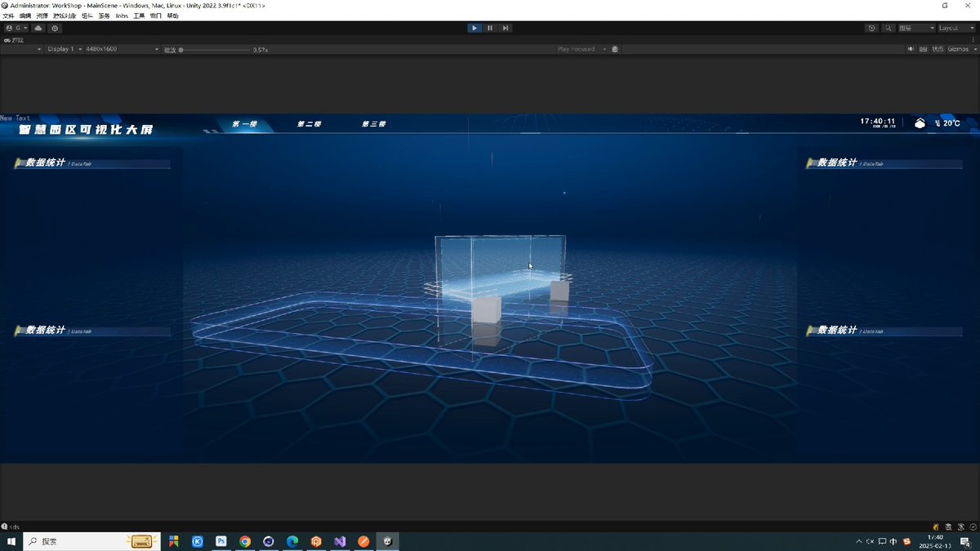
Task: Toggle the Game view shortcuts keyboard icon
Action: pos(925,49)
